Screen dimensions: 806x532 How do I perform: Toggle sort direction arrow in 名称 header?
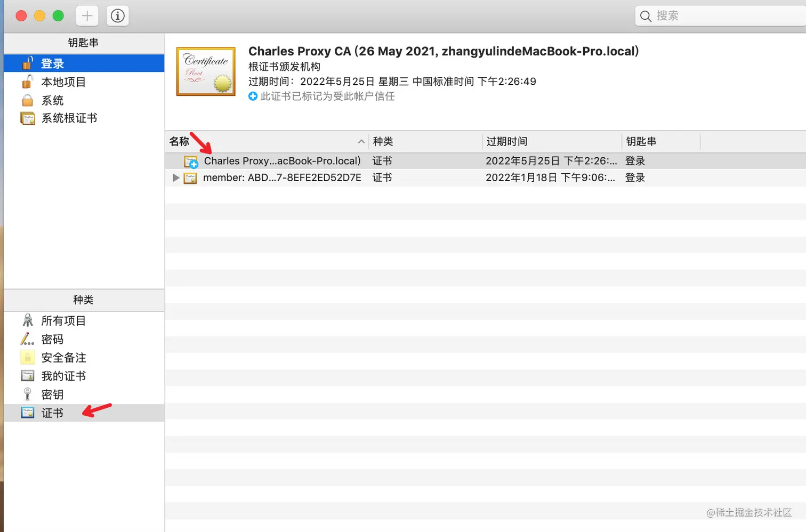pos(361,141)
